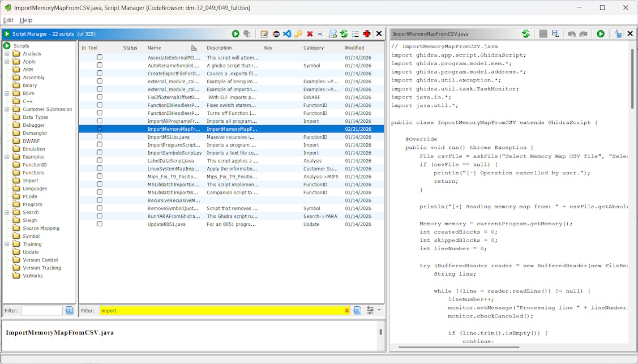This screenshot has height=364, width=638.
Task: Click Save As icon in editor toolbar
Action: [555, 34]
